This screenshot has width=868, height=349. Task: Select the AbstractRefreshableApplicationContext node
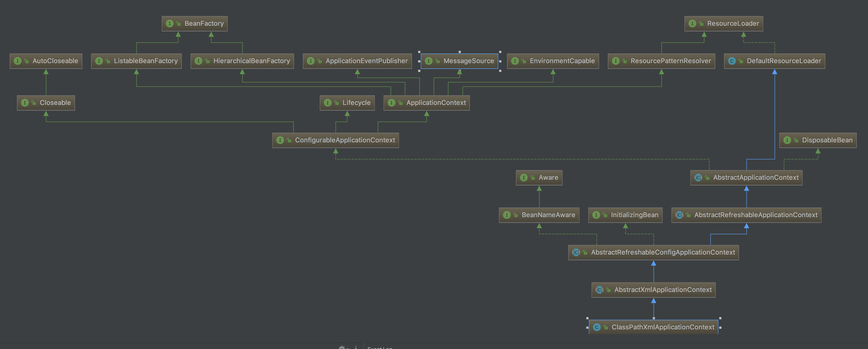(x=746, y=215)
